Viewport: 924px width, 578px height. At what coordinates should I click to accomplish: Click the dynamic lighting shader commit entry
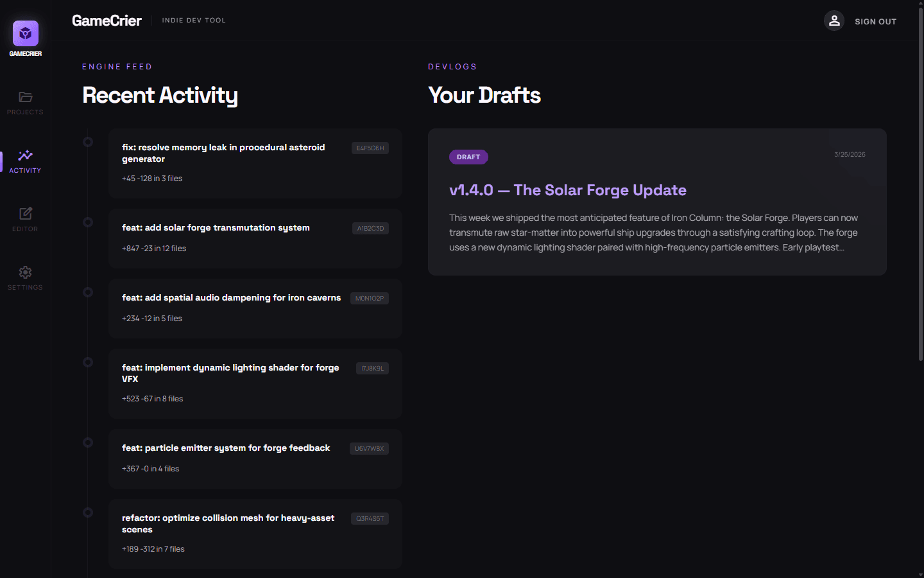click(255, 383)
